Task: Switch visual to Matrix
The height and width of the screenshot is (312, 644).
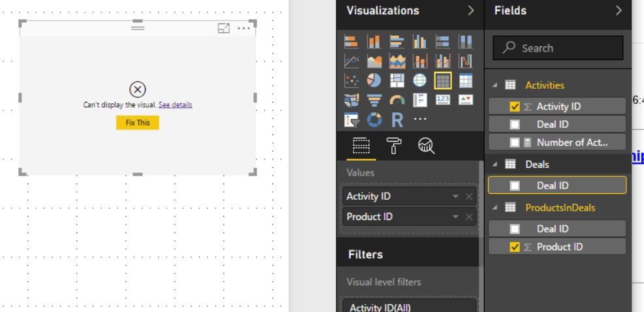Action: click(466, 80)
